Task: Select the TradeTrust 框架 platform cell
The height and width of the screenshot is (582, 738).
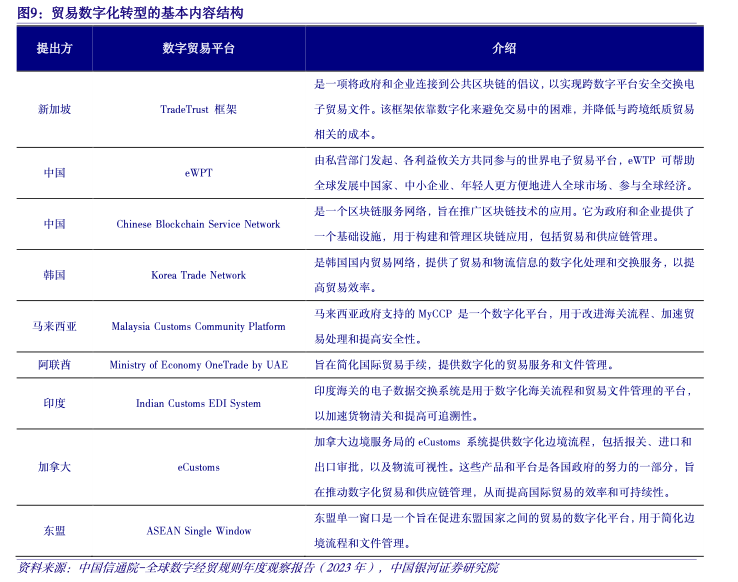Action: [198, 109]
